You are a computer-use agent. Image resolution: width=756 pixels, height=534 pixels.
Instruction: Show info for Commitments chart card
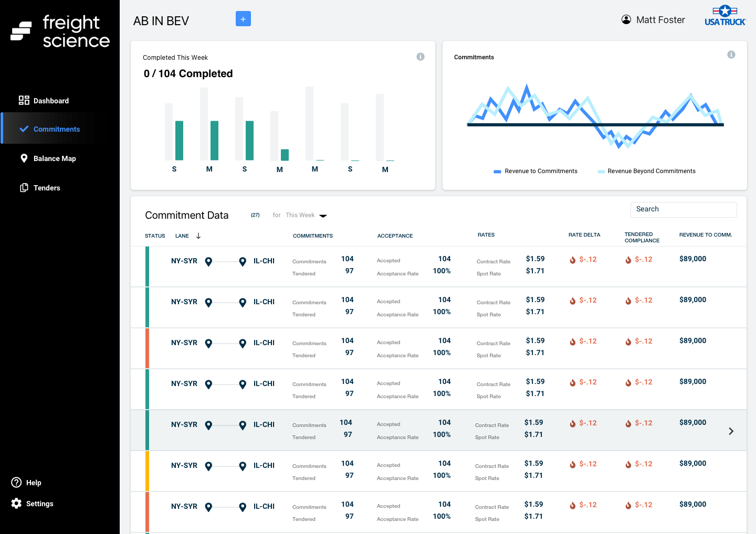731,55
